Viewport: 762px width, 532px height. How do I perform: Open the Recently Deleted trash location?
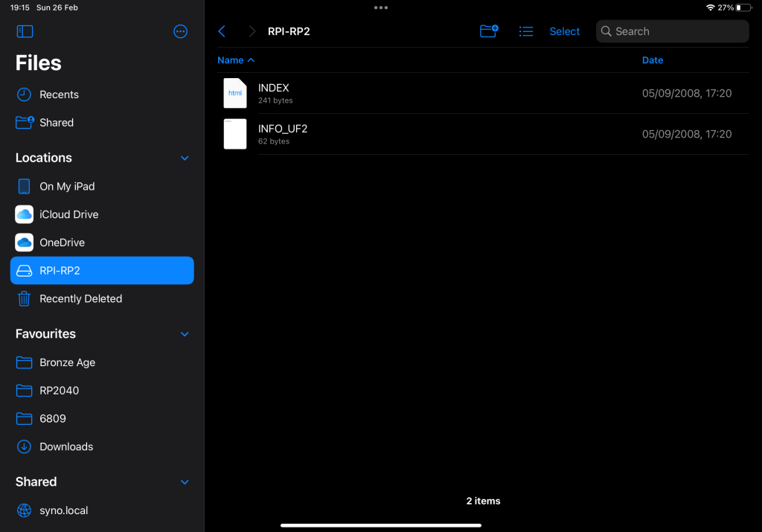tap(80, 298)
